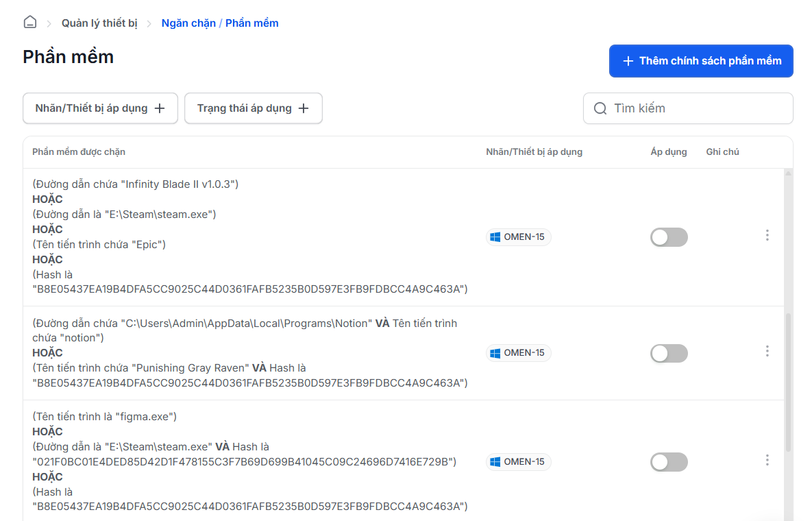Image resolution: width=812 pixels, height=521 pixels.
Task: Click text 'Đường dẫn chứa "Infinity Blade II v1.0.3"'
Action: 135,184
